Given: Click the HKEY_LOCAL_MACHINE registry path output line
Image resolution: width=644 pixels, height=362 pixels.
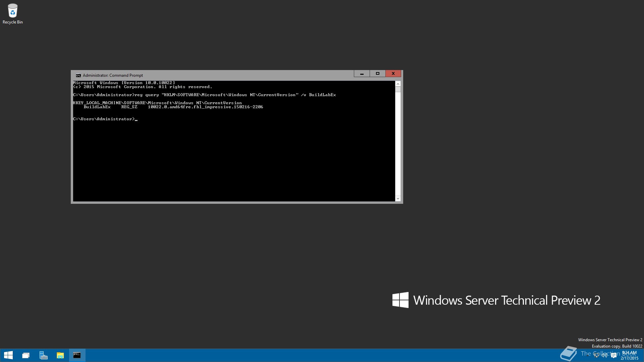Looking at the screenshot, I should pyautogui.click(x=157, y=103).
